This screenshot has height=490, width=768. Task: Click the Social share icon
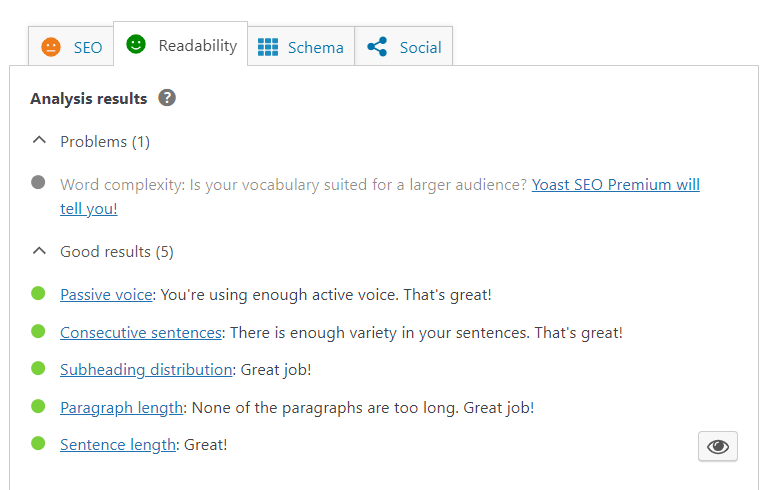(377, 47)
